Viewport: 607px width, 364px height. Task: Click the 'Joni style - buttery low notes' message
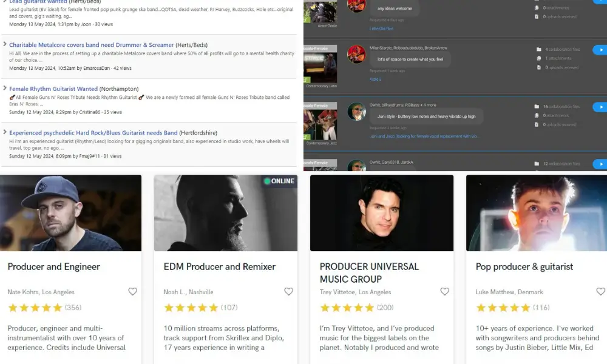427,116
